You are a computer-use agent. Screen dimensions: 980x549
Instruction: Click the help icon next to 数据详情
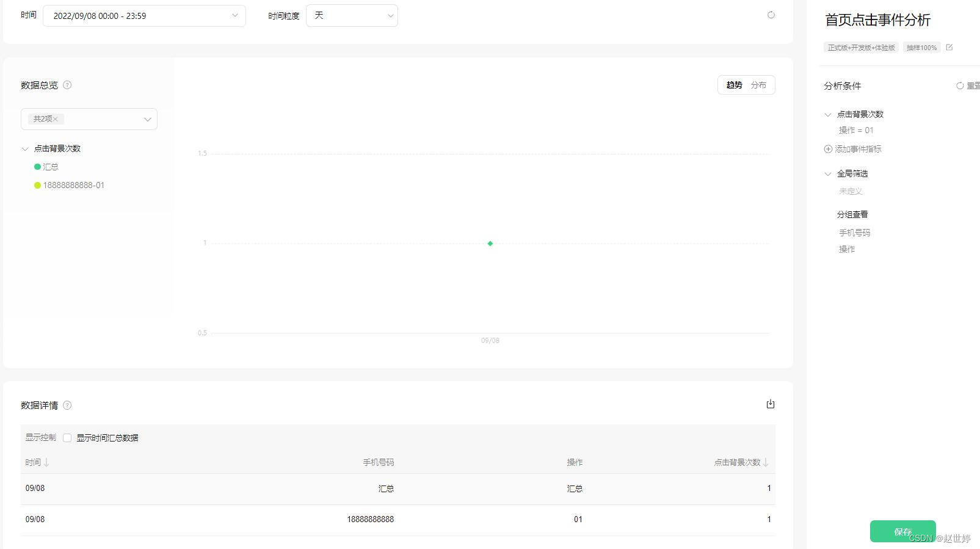[67, 405]
